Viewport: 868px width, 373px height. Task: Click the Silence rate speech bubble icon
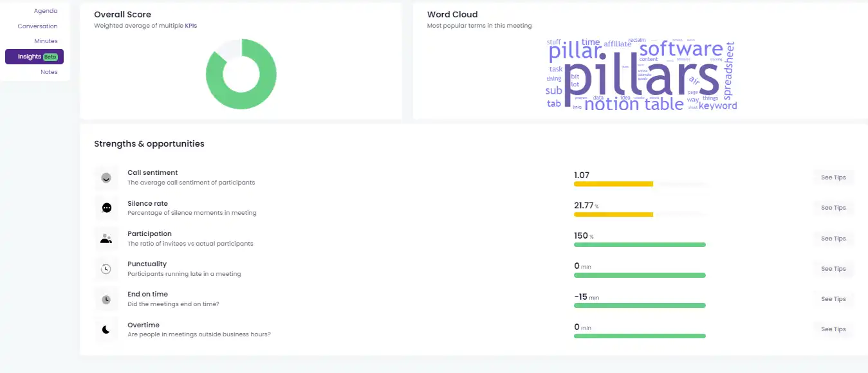point(106,208)
